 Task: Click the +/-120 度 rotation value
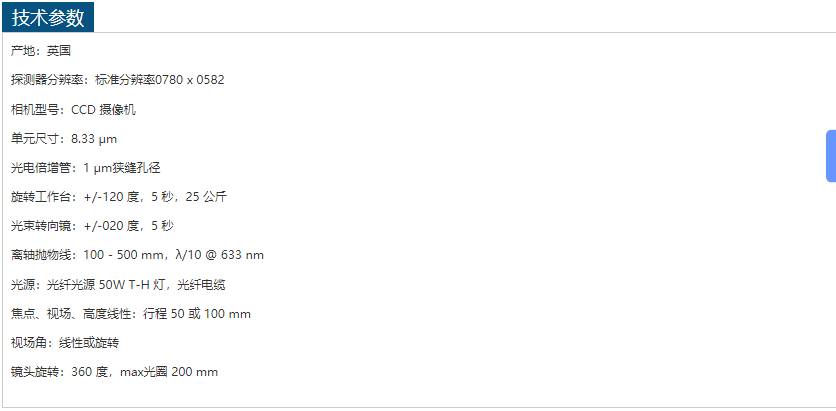pyautogui.click(x=111, y=197)
